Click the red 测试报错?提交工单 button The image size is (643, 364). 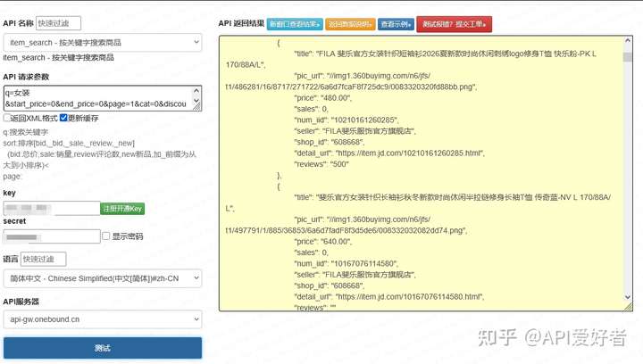tap(454, 24)
